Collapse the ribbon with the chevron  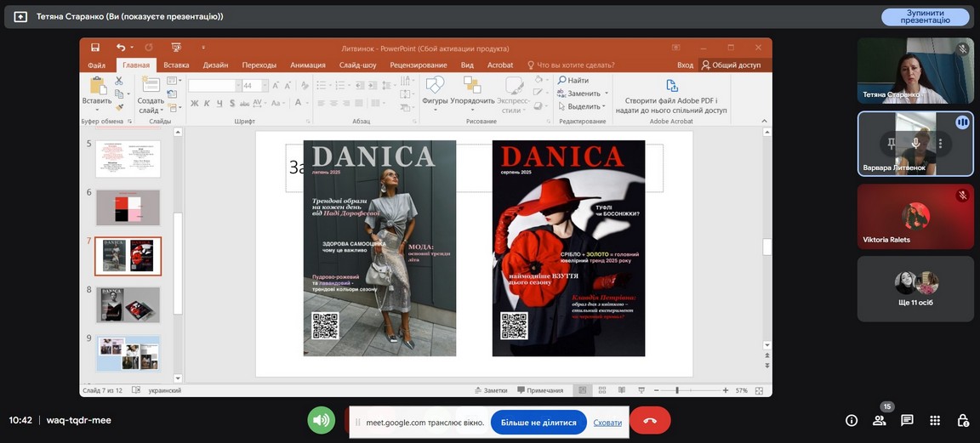point(764,122)
